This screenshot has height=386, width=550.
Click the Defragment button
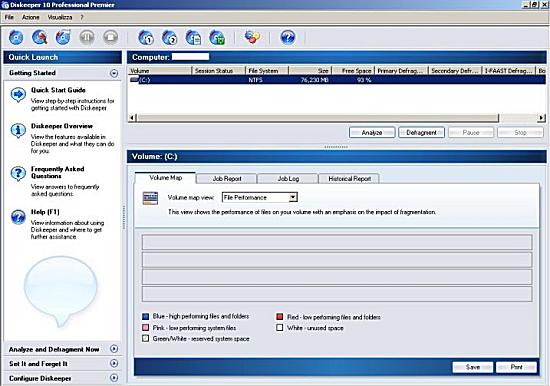click(421, 133)
